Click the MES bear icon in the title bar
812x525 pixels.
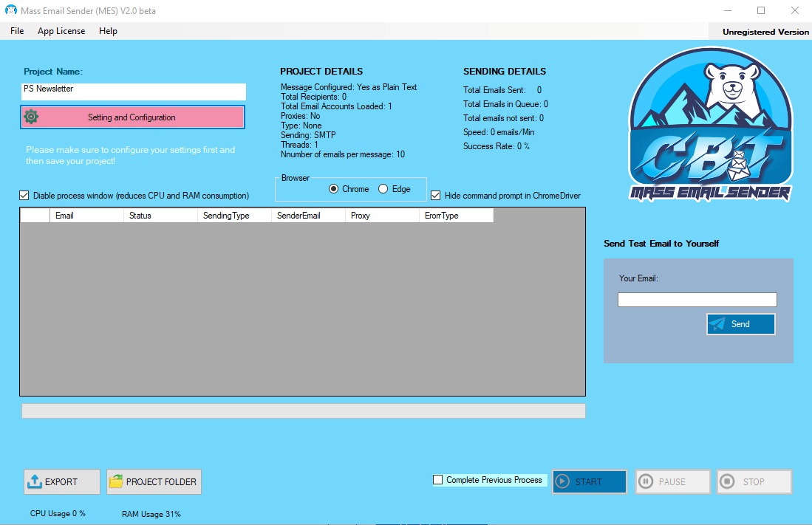click(x=10, y=10)
